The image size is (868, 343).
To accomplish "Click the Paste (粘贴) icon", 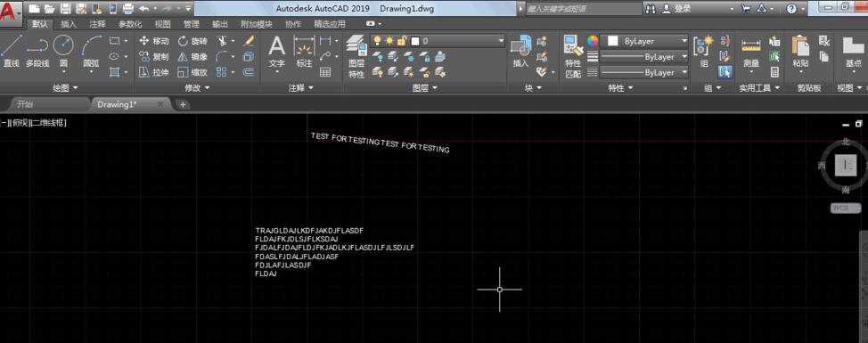I will tap(800, 52).
